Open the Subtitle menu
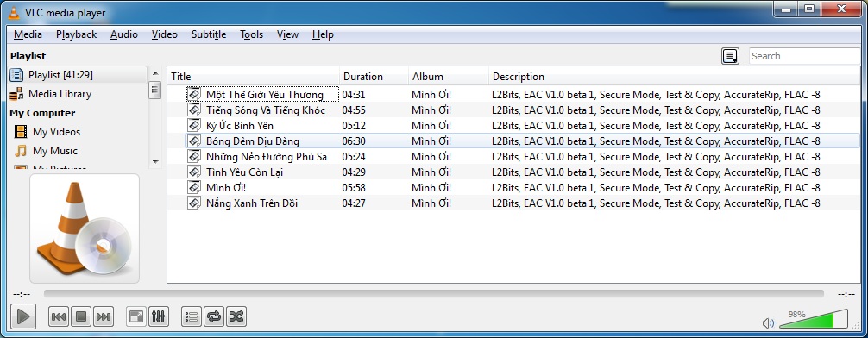The width and height of the screenshot is (868, 338). tap(209, 34)
